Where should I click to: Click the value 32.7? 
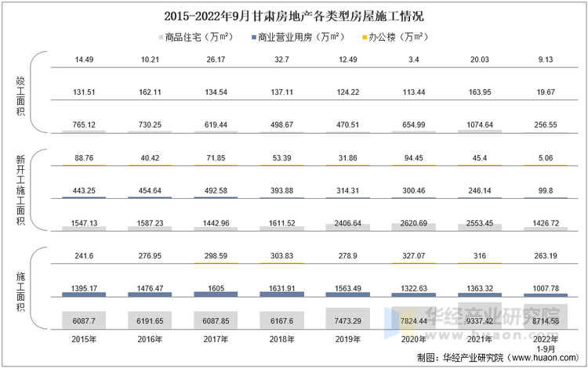pyautogui.click(x=282, y=60)
